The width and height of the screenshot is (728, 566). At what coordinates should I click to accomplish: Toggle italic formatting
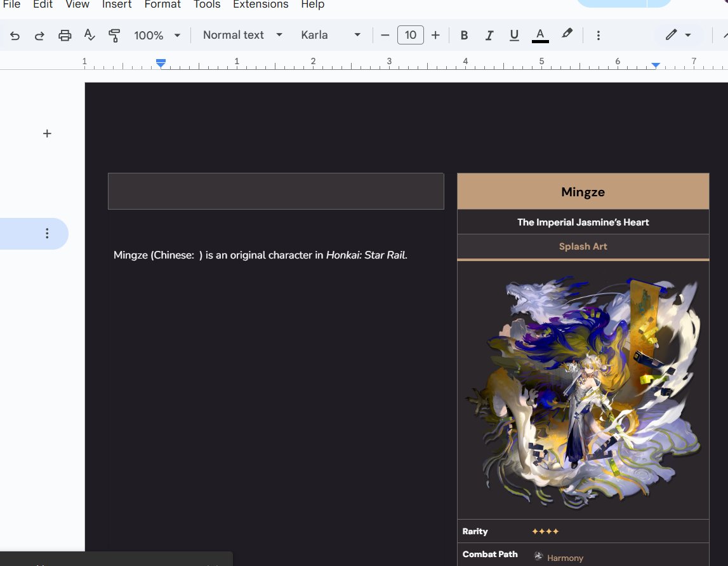489,36
